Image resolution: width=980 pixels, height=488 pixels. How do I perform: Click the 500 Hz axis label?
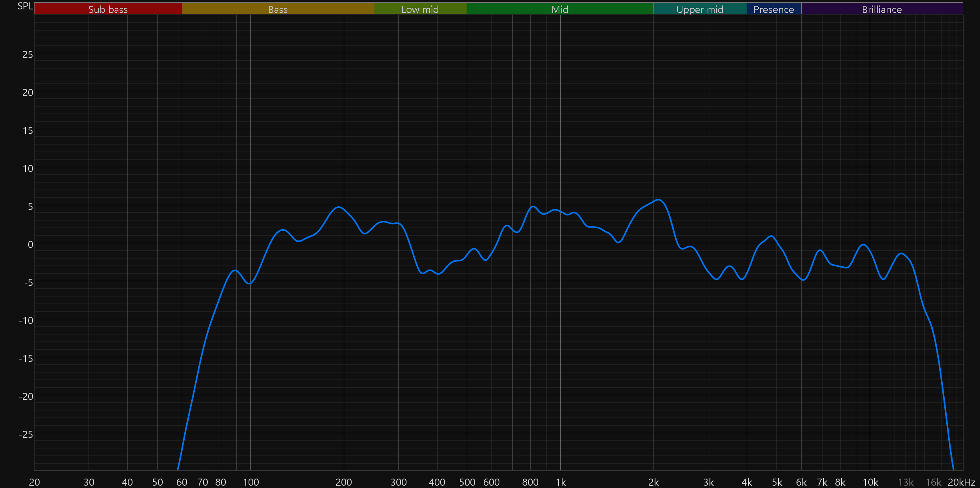467,482
